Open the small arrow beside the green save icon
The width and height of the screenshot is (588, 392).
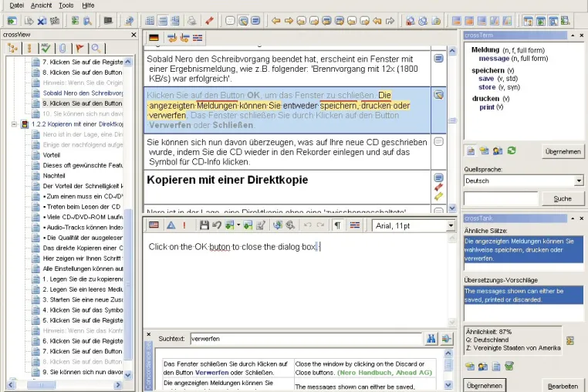(x=238, y=225)
